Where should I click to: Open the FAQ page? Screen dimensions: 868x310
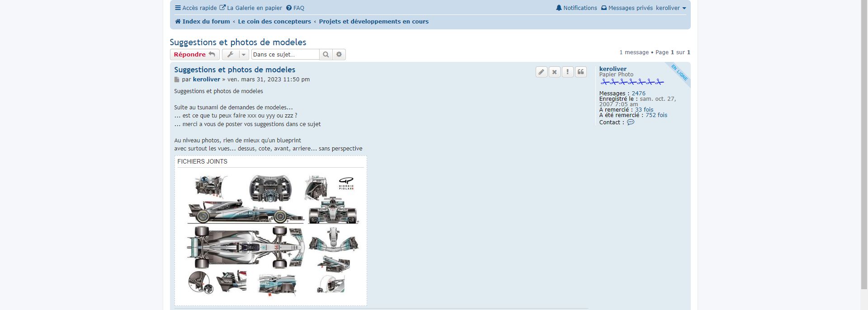click(x=295, y=8)
